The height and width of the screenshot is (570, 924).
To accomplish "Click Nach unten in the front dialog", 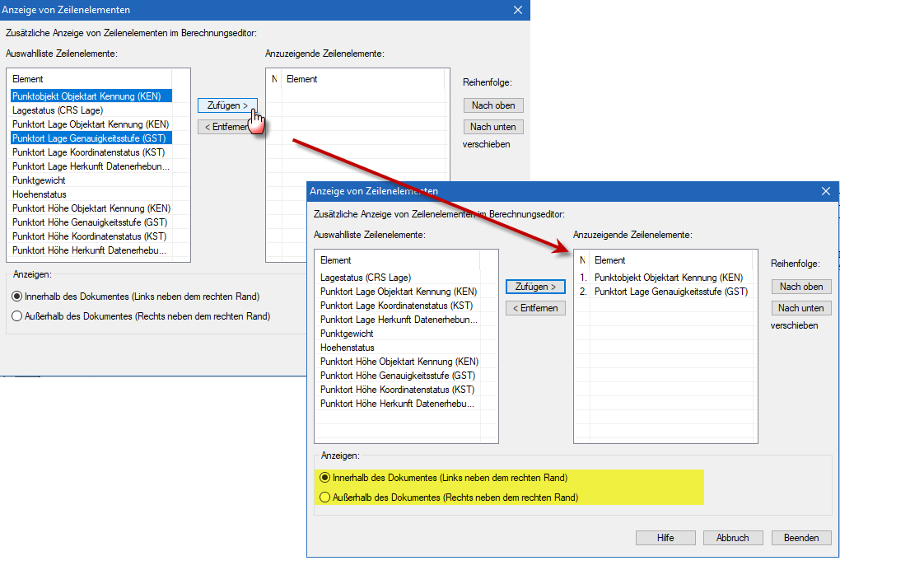I will [801, 308].
